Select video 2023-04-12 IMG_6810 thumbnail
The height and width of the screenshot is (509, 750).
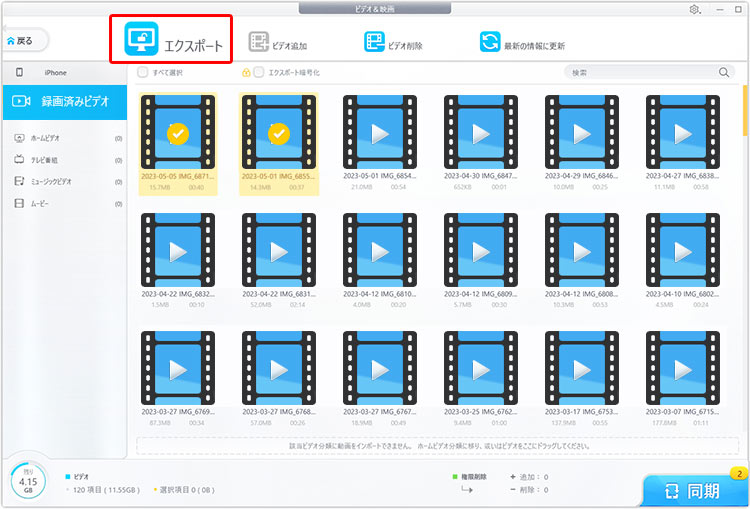[380, 250]
